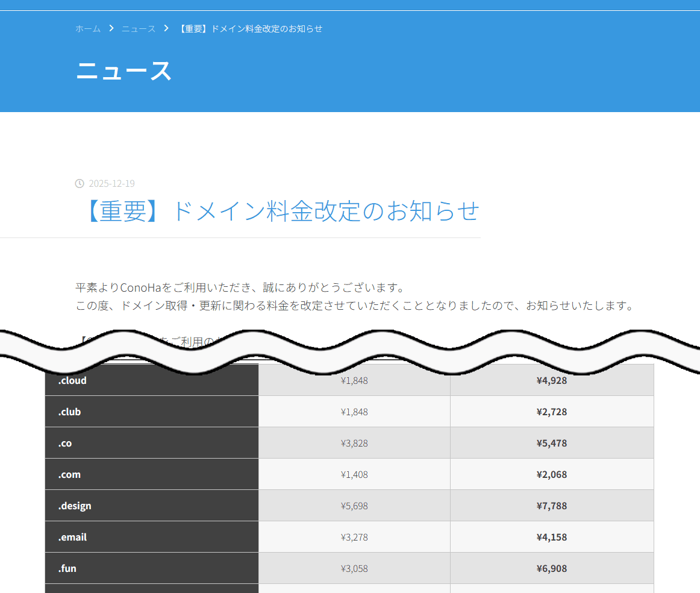Open the ニュース breadcrumb link
Viewport: 700px width, 593px height.
point(138,28)
